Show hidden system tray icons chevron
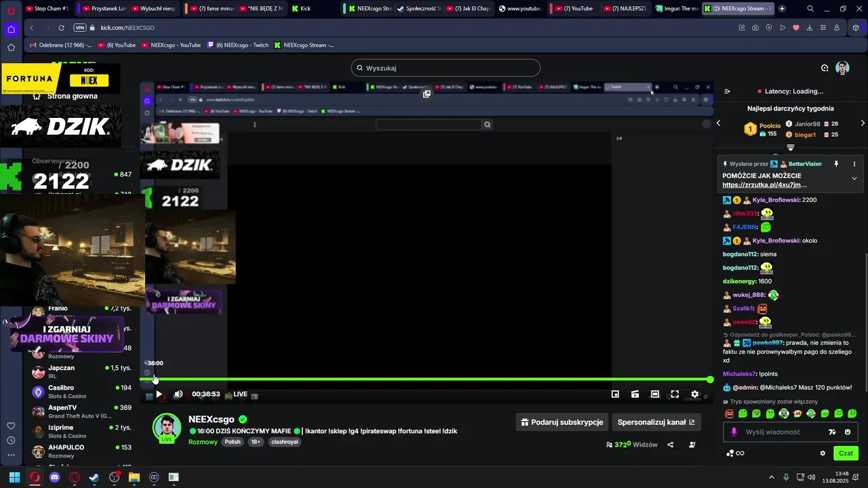 pyautogui.click(x=771, y=477)
